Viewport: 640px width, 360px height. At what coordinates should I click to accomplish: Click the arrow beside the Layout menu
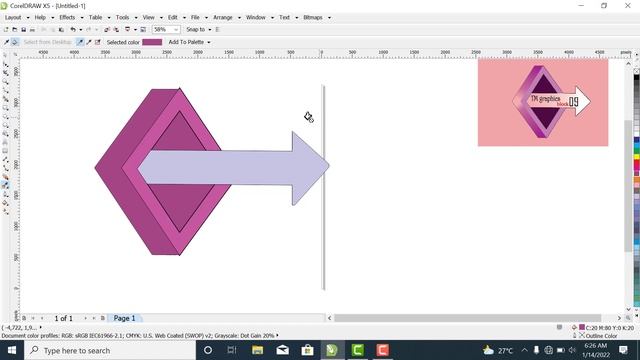[28, 18]
